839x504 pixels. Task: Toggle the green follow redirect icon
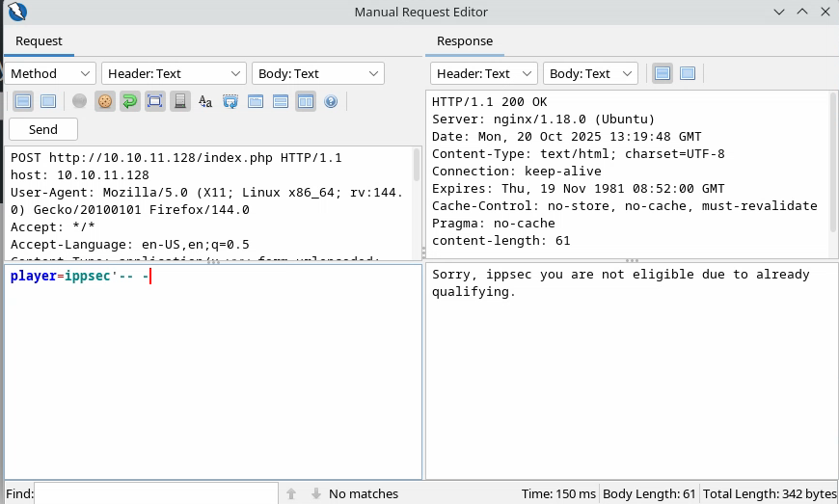click(129, 100)
